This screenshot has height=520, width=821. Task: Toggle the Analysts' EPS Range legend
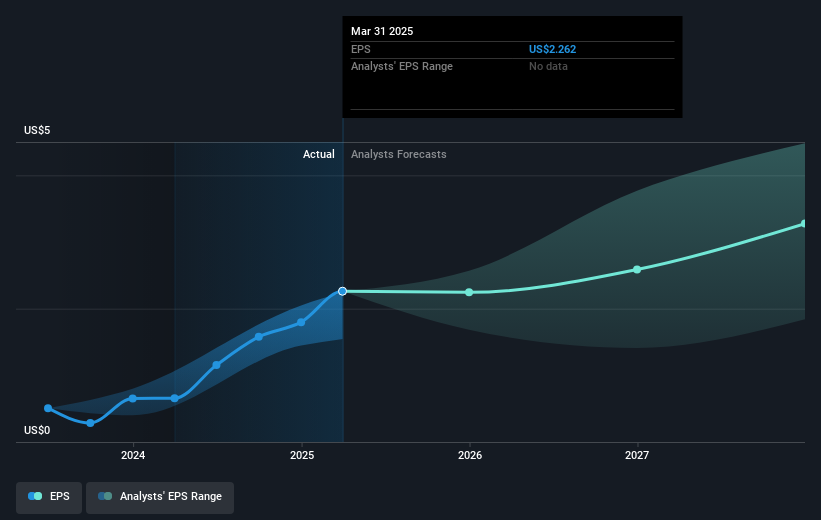coord(160,496)
